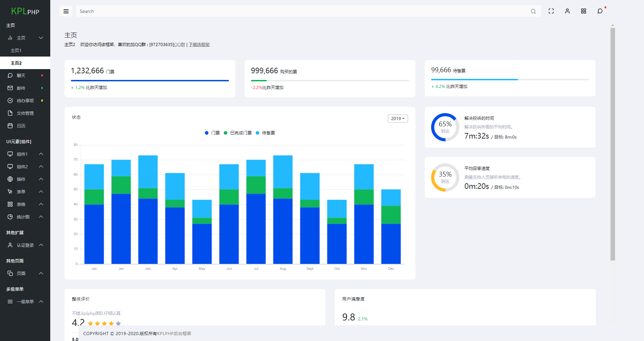Toggle 门票 series in chart legend

pos(212,133)
